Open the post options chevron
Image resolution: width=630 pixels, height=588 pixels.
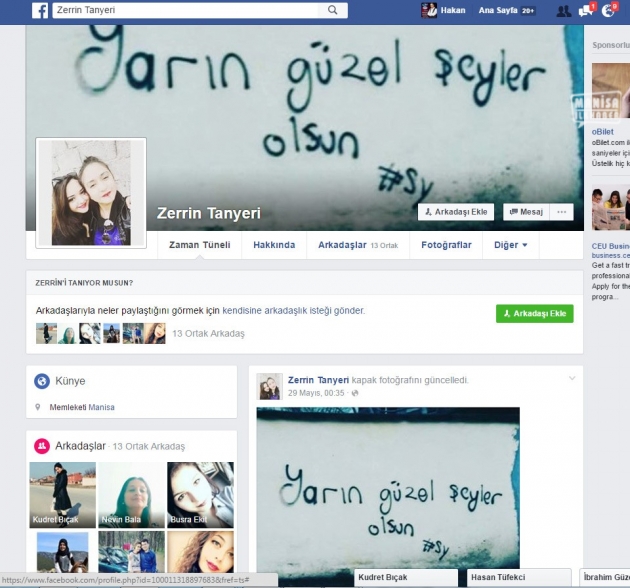pyautogui.click(x=572, y=378)
